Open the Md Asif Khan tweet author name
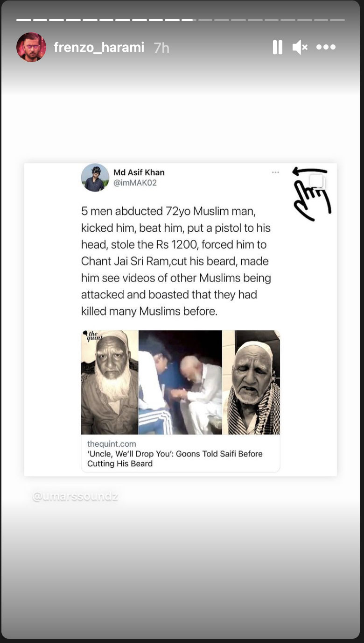This screenshot has height=643, width=364. coord(139,172)
